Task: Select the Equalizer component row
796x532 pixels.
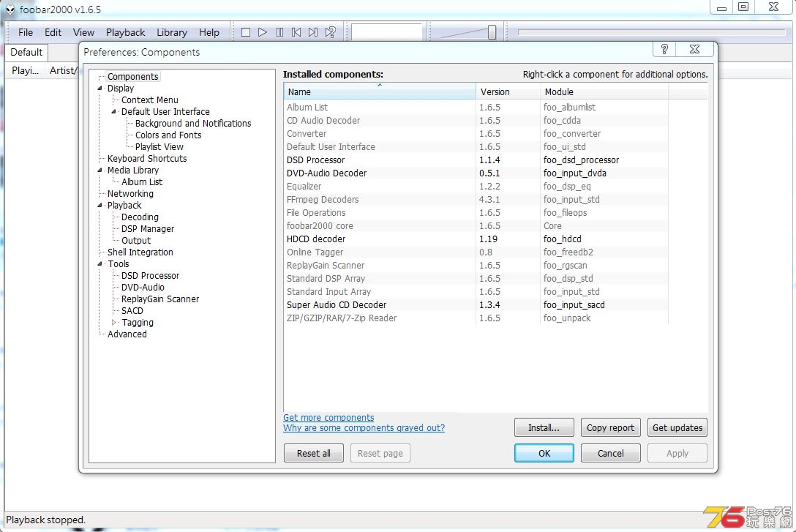Action: [476, 187]
